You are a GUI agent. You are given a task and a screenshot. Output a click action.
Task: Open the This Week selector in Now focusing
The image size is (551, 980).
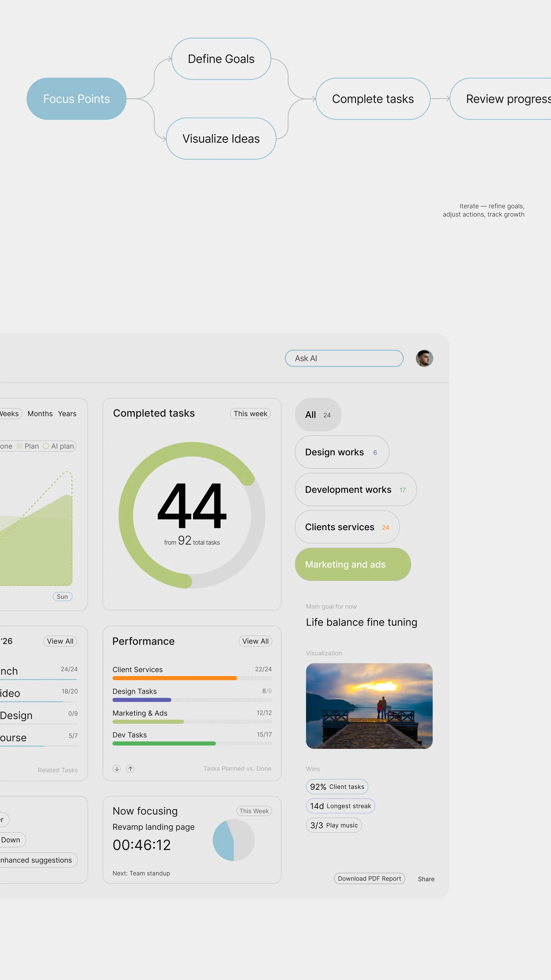(254, 811)
